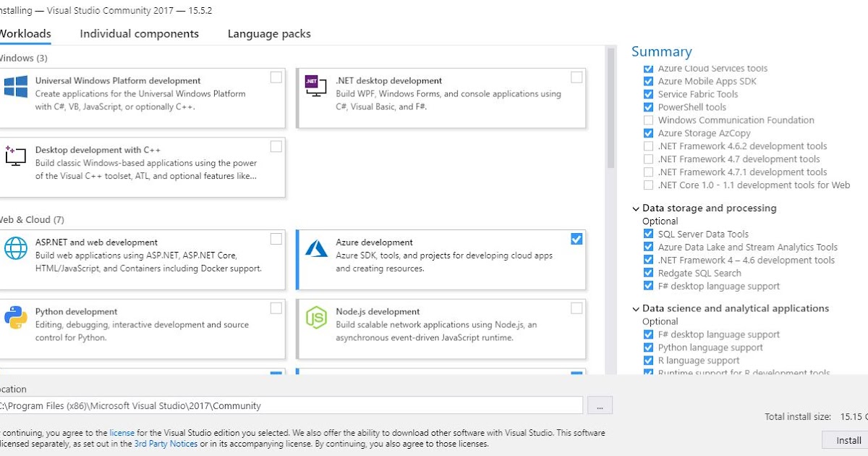Enable the Universal Windows Platform development workload

[x=275, y=76]
